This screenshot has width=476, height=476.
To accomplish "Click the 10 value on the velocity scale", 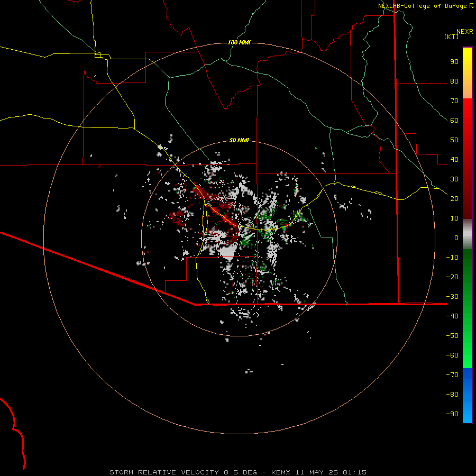I will (x=454, y=218).
